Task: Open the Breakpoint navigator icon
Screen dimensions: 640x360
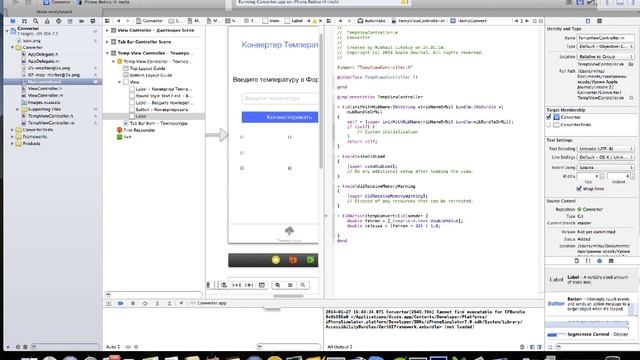Action: coord(82,21)
